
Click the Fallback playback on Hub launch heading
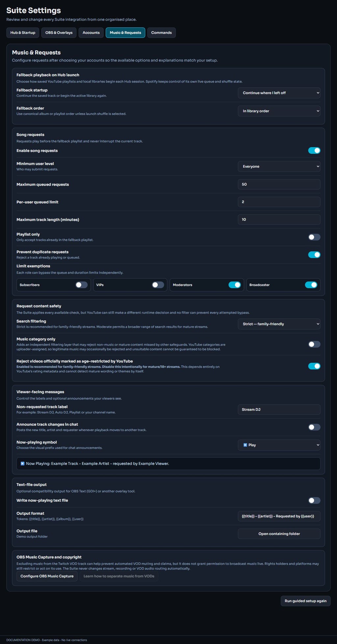(48, 75)
